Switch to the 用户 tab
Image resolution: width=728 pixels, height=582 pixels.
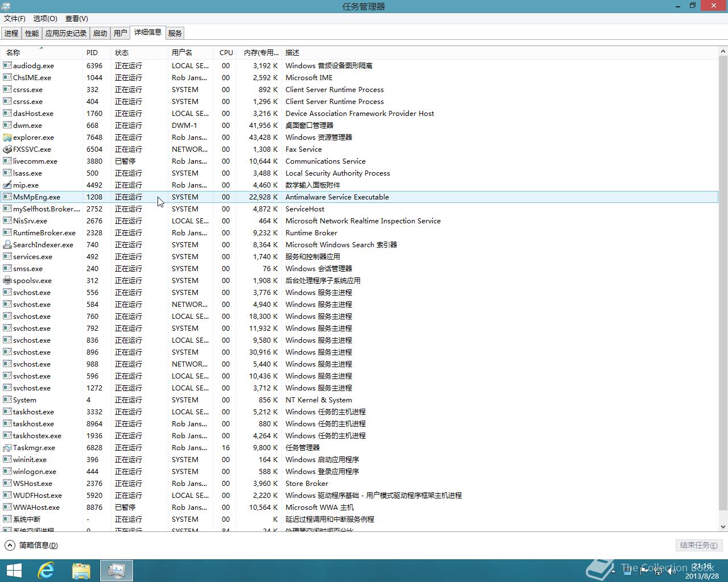(120, 33)
